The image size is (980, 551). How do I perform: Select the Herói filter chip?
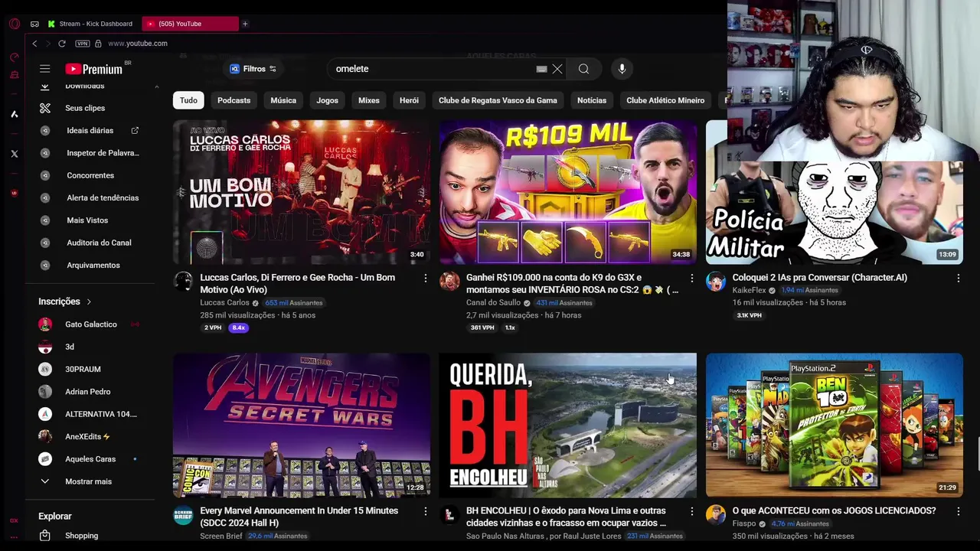[x=409, y=100]
